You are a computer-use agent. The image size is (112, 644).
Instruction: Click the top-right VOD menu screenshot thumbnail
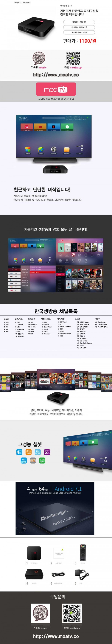[x=80, y=252]
